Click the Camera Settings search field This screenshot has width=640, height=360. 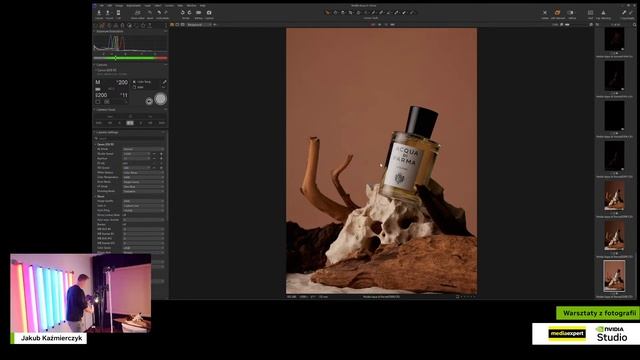(130, 139)
